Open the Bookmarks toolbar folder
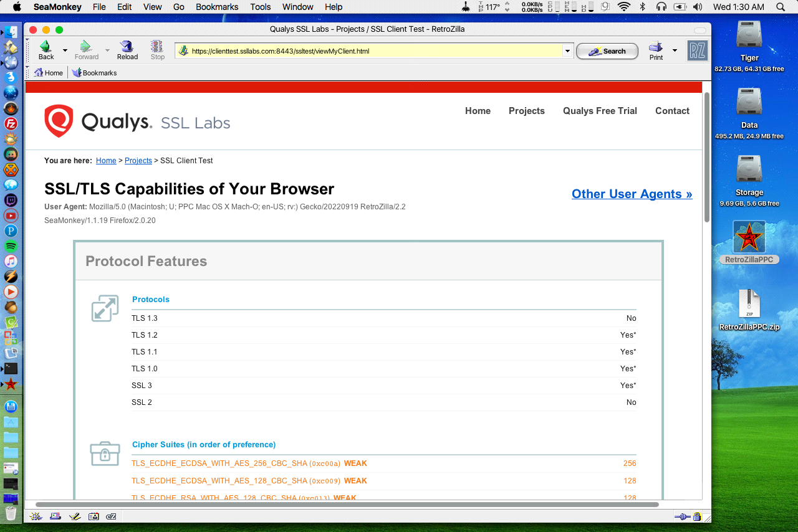 coord(95,73)
